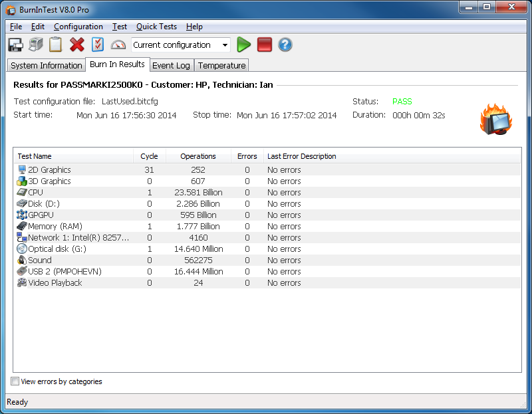Screen dimensions: 532x414
Task: Click the 2.286 Billion operations value
Action: tap(198, 203)
